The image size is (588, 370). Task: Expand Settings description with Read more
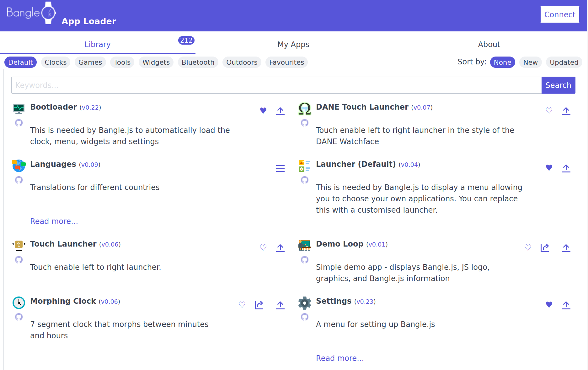[x=340, y=358]
